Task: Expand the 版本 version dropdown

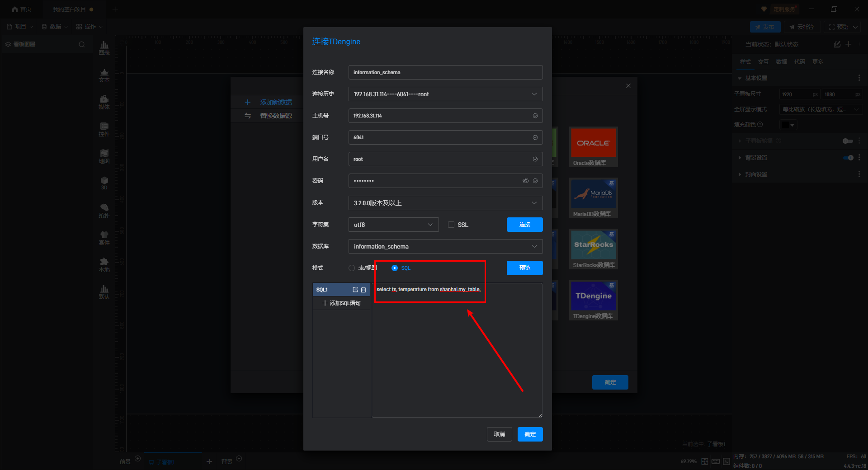Action: [x=445, y=203]
